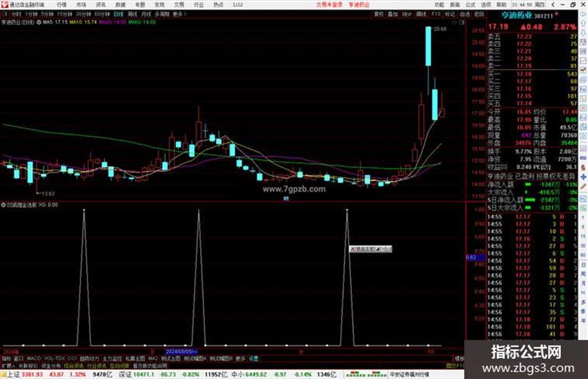
Task: Open the 关联报价 tab
Action: coord(28,365)
